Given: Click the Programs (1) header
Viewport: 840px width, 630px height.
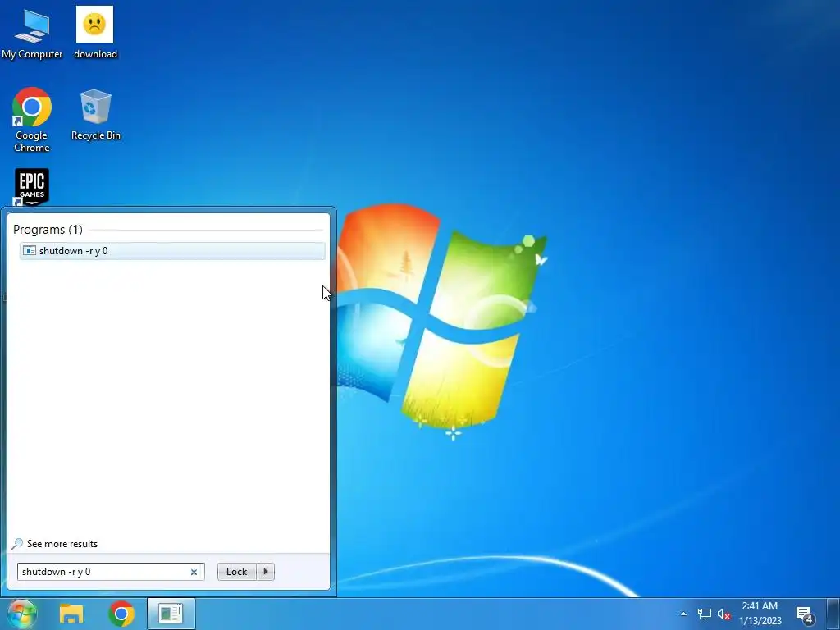Looking at the screenshot, I should [48, 230].
